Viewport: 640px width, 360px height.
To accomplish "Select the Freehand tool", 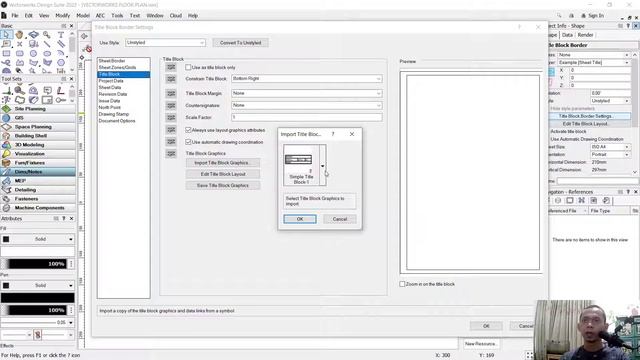I will 6,63.
